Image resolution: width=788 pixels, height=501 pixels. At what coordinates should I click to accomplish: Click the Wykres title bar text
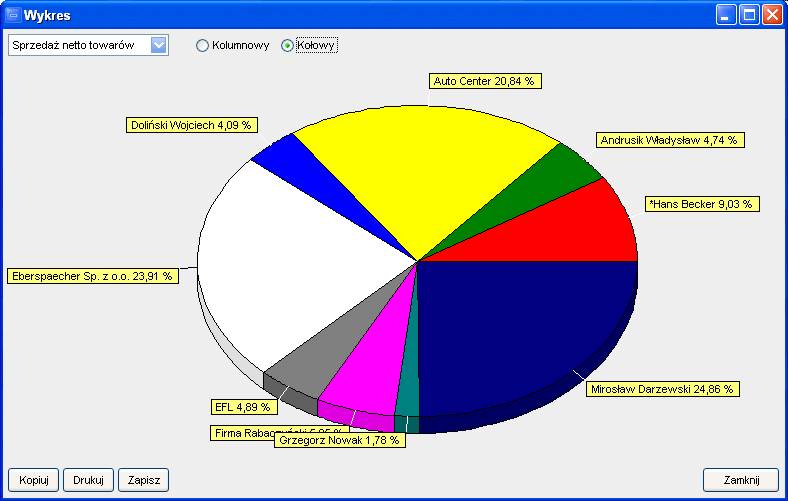(x=47, y=15)
